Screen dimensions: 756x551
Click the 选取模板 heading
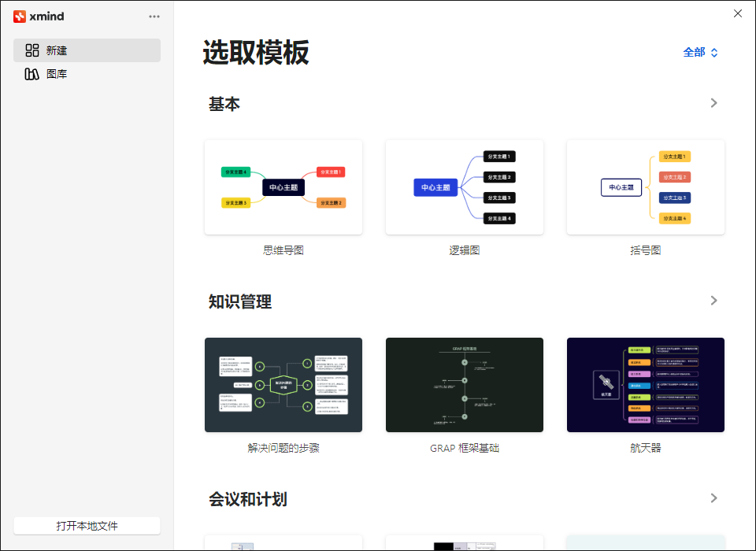click(254, 53)
